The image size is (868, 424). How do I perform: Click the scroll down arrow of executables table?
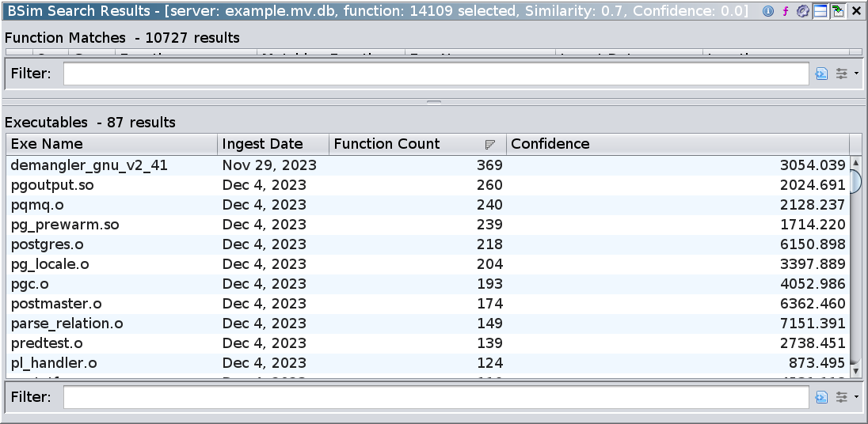click(855, 370)
